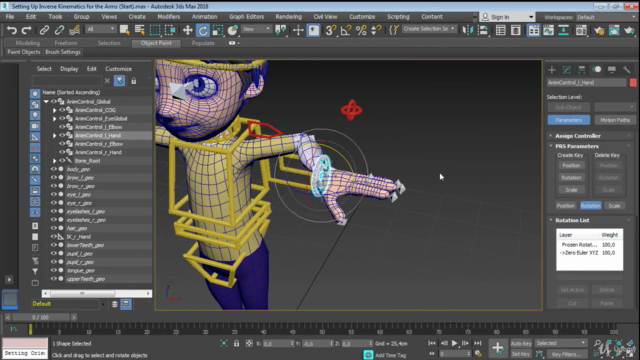Image resolution: width=640 pixels, height=360 pixels.
Task: Open the Utilities wrench icon
Action: pos(627,70)
